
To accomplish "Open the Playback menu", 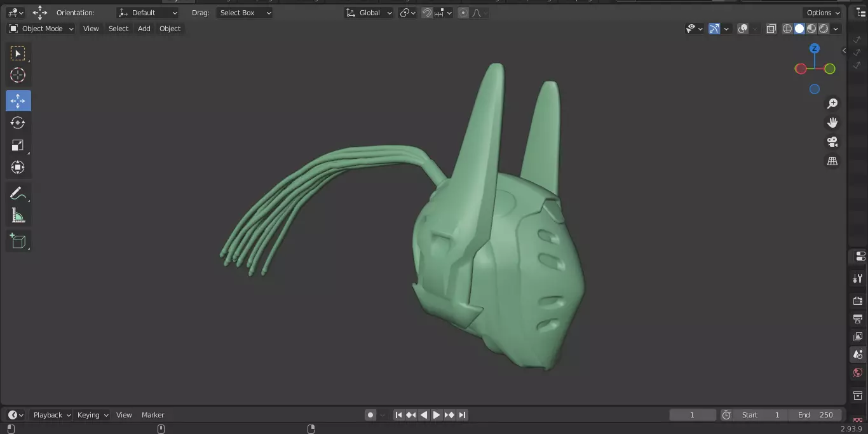I will tap(51, 415).
